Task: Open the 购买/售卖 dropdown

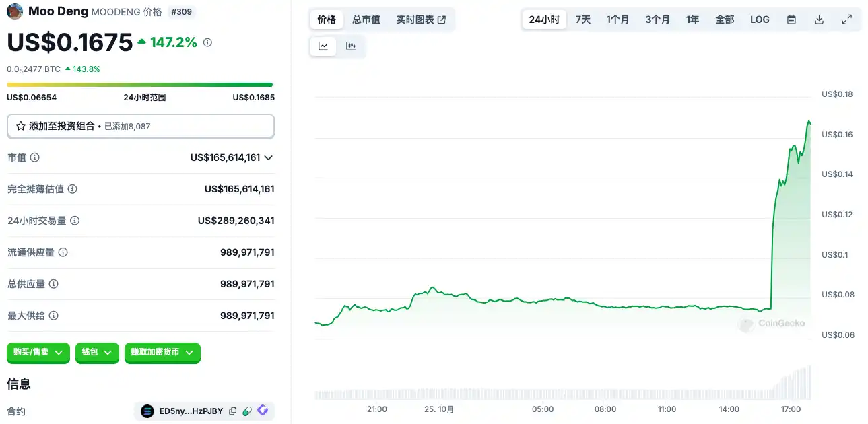Action: pyautogui.click(x=38, y=353)
